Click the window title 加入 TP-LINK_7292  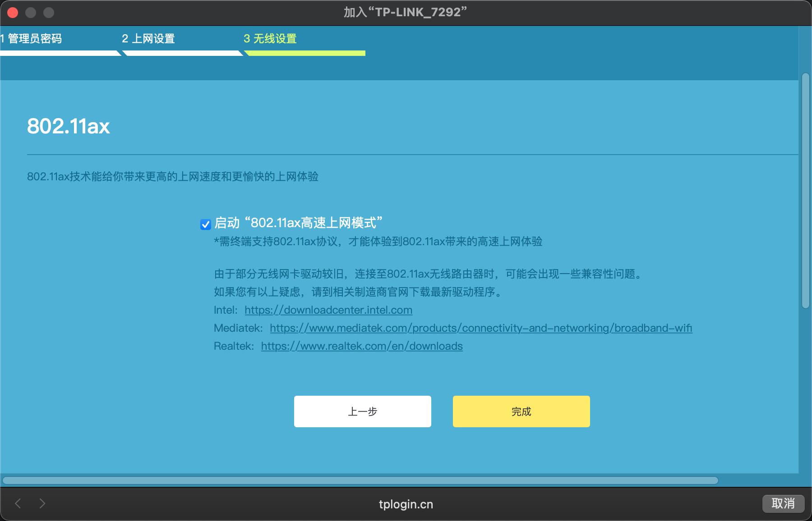click(x=405, y=13)
